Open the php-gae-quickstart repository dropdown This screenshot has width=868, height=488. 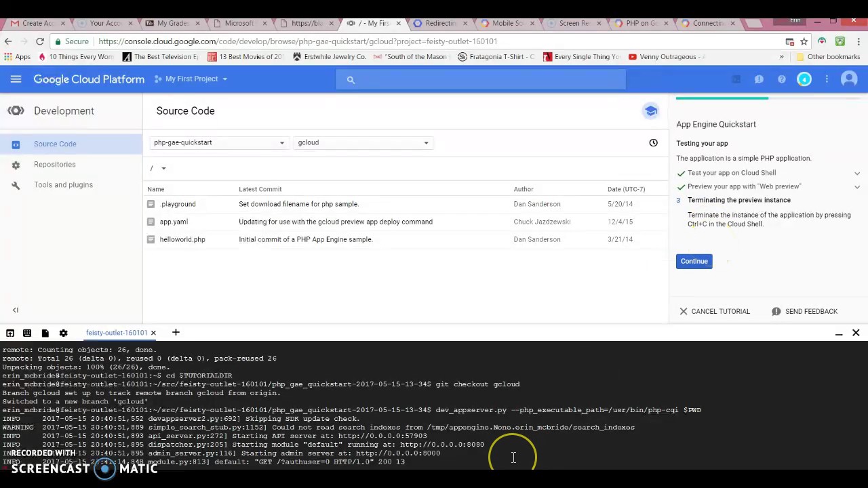click(219, 142)
